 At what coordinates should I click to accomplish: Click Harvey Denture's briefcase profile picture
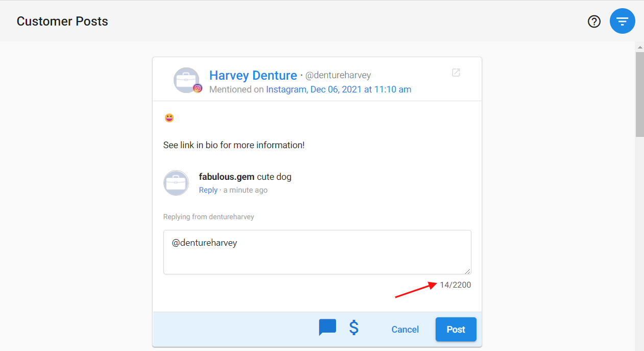[187, 80]
